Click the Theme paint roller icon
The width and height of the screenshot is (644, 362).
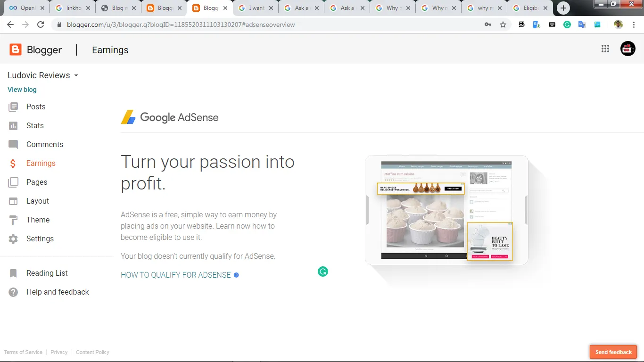(13, 220)
